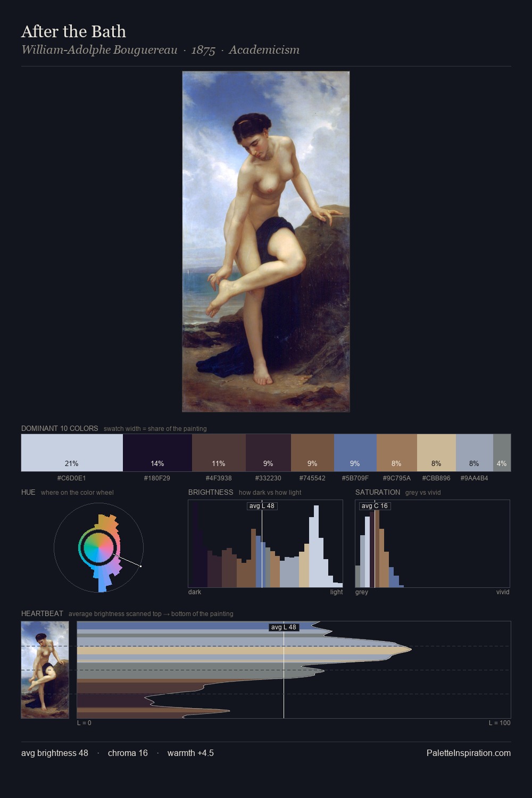This screenshot has width=532, height=798.
Task: Select the narrow grey 4% swatch
Action: tap(502, 453)
